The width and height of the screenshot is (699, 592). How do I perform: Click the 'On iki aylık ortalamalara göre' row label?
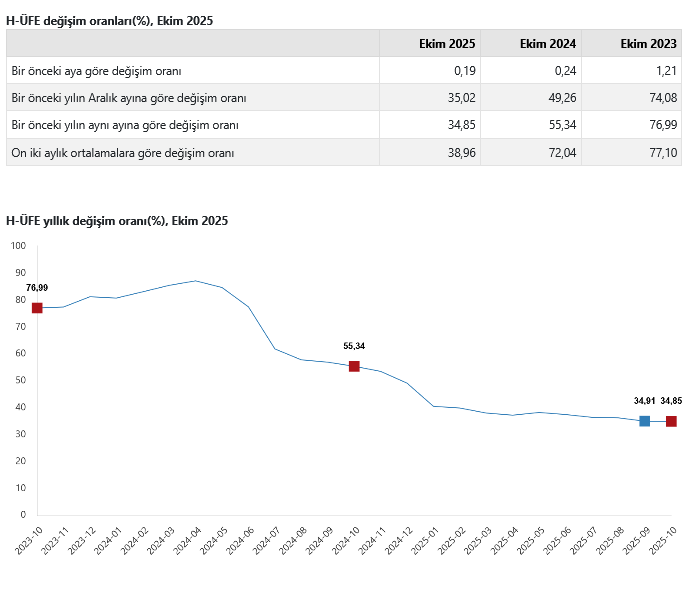pyautogui.click(x=121, y=153)
